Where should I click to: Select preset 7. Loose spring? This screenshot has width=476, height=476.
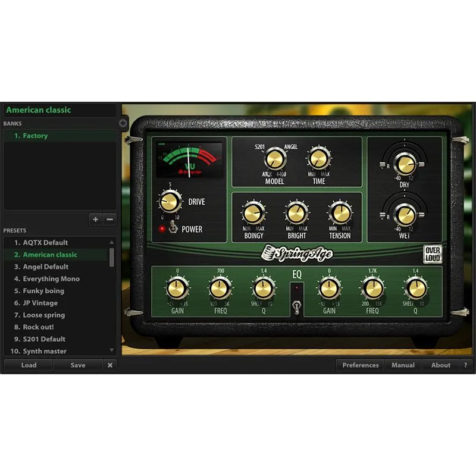pos(56,315)
